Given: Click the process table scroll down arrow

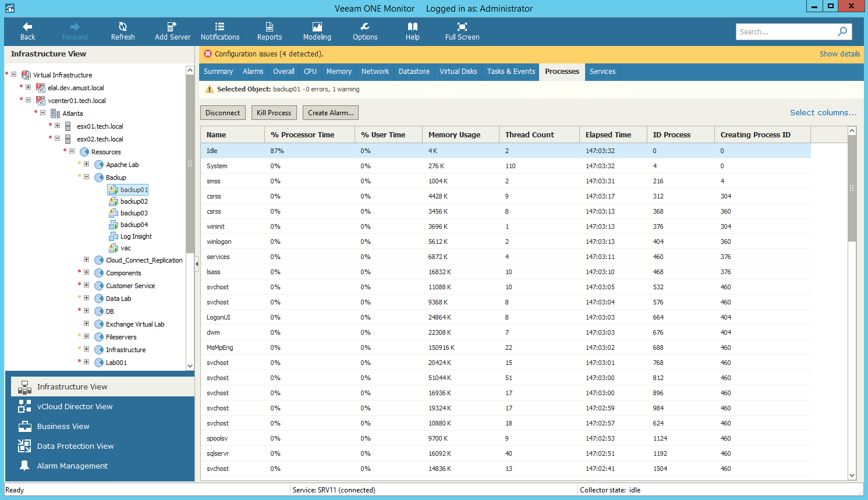Looking at the screenshot, I should coord(852,475).
